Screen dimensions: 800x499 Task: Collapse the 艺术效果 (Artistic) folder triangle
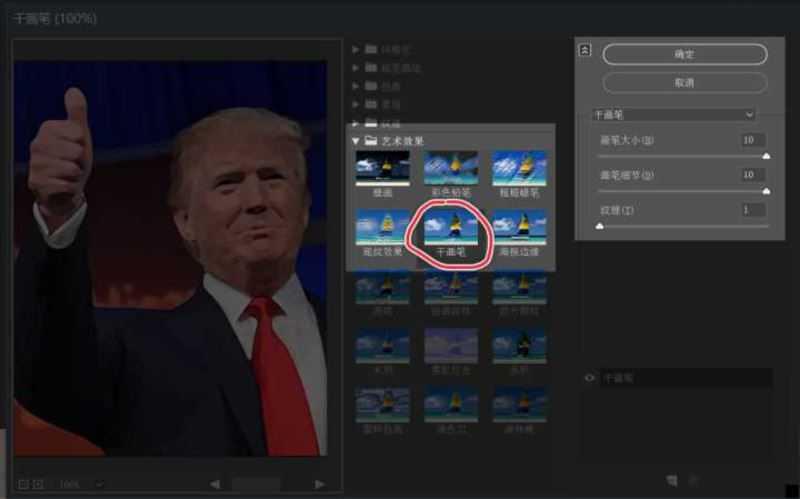356,141
